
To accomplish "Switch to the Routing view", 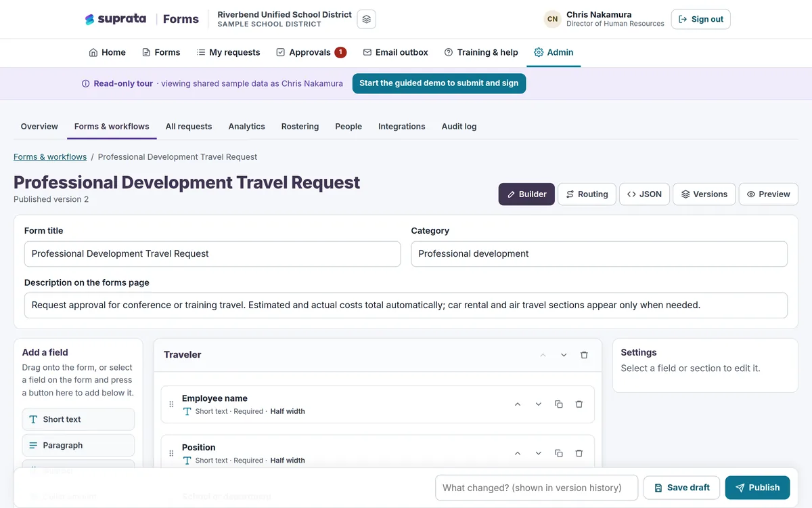I will [x=587, y=194].
